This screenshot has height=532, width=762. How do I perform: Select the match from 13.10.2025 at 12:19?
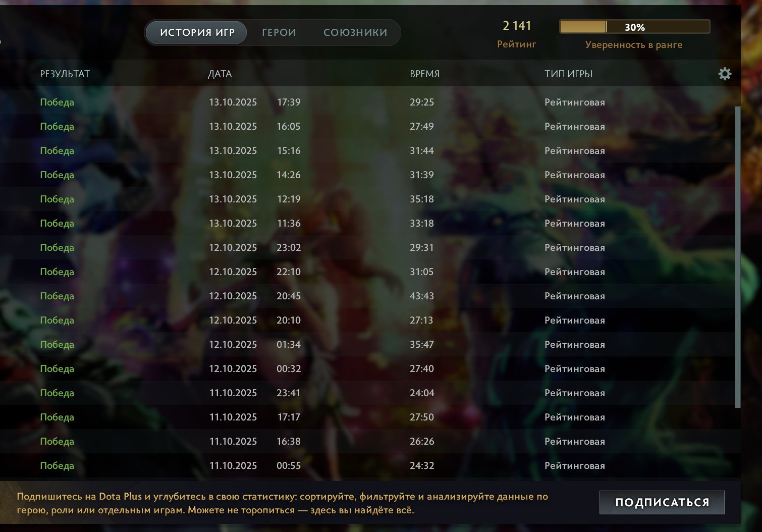pyautogui.click(x=367, y=199)
